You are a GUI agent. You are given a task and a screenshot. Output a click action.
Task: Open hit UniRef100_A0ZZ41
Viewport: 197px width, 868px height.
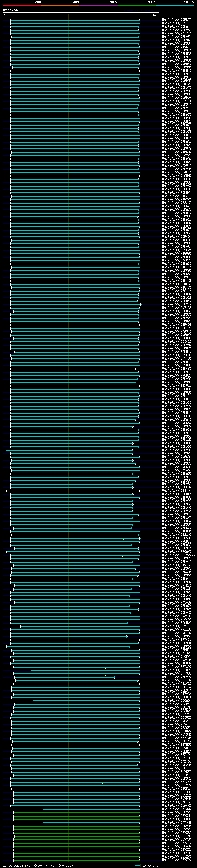tap(177, 33)
